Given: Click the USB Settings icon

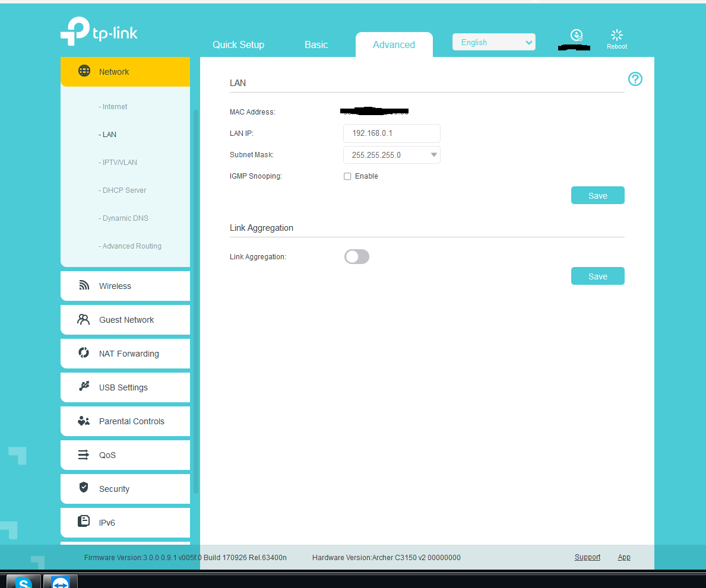Looking at the screenshot, I should tap(84, 387).
